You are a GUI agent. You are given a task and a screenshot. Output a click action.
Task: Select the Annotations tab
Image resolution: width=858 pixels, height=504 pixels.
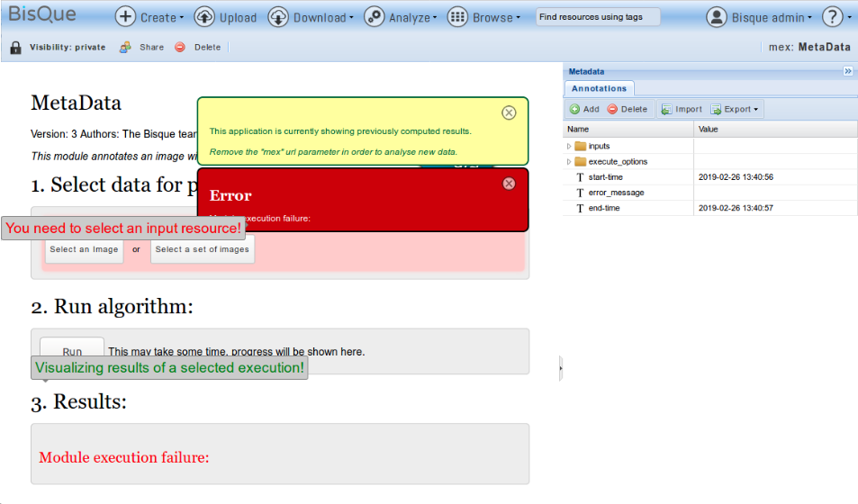599,88
